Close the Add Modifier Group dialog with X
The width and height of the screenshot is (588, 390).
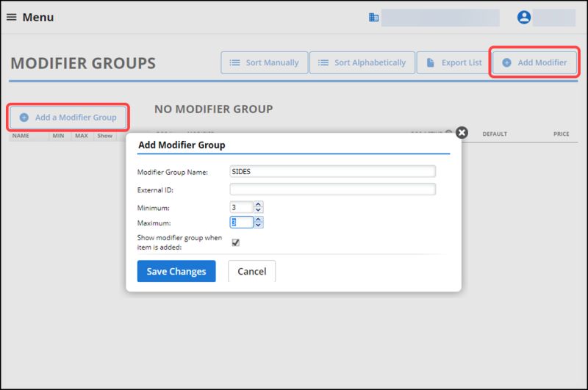(x=462, y=132)
